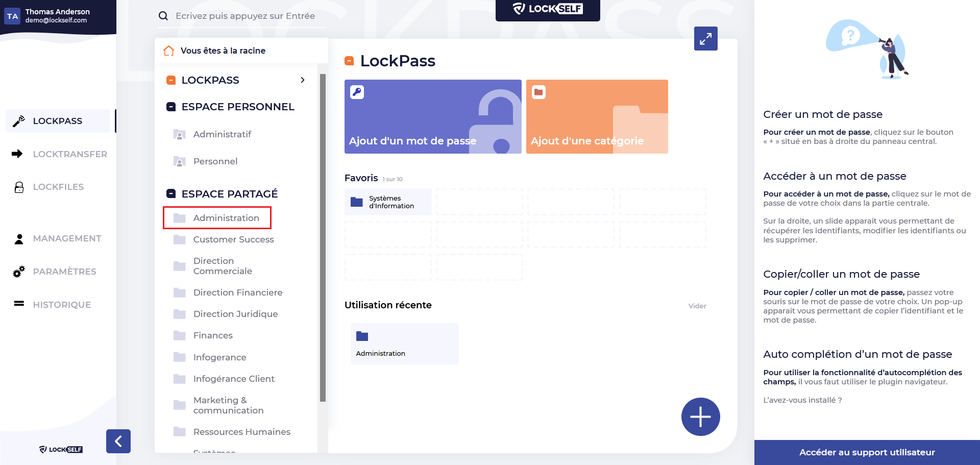The image size is (980, 465).
Task: Open the recent Administration tile
Action: coord(405,344)
